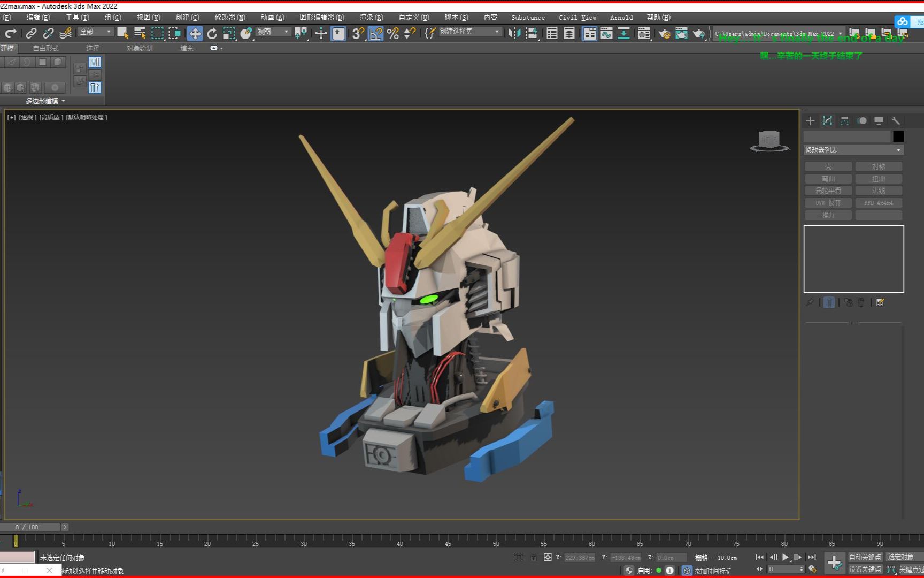
Task: Open the 全部 selection filter dropdown
Action: pos(95,32)
